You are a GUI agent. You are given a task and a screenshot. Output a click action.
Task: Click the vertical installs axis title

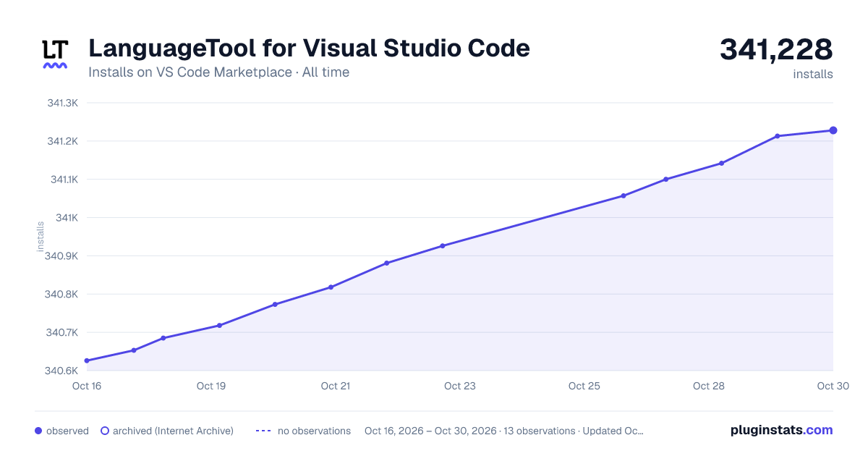pos(41,237)
